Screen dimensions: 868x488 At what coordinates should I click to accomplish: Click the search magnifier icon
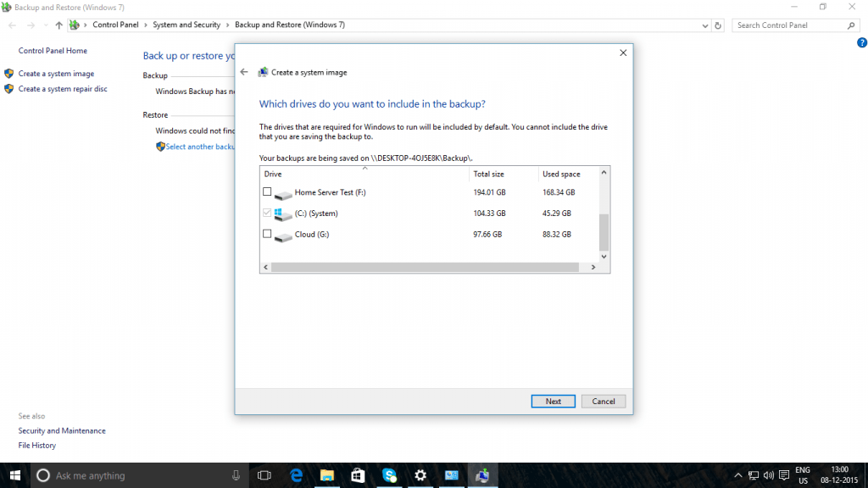851,25
